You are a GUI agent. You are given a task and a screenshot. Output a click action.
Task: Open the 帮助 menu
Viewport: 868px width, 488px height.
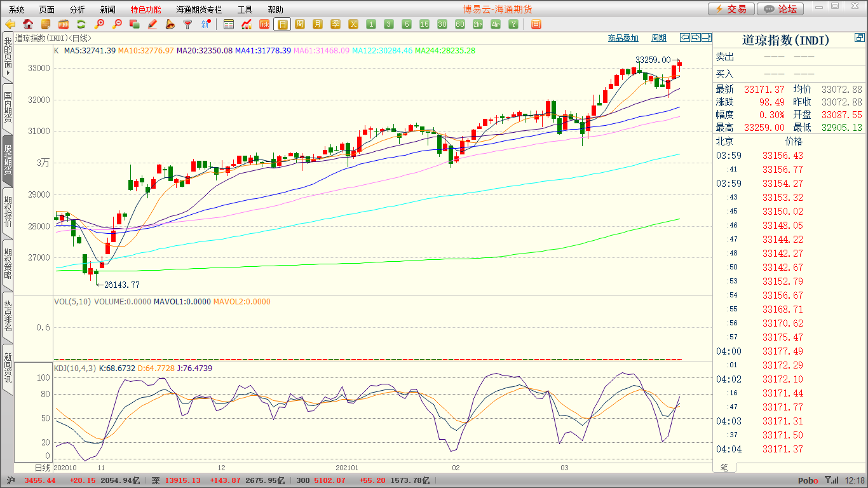[x=276, y=10]
